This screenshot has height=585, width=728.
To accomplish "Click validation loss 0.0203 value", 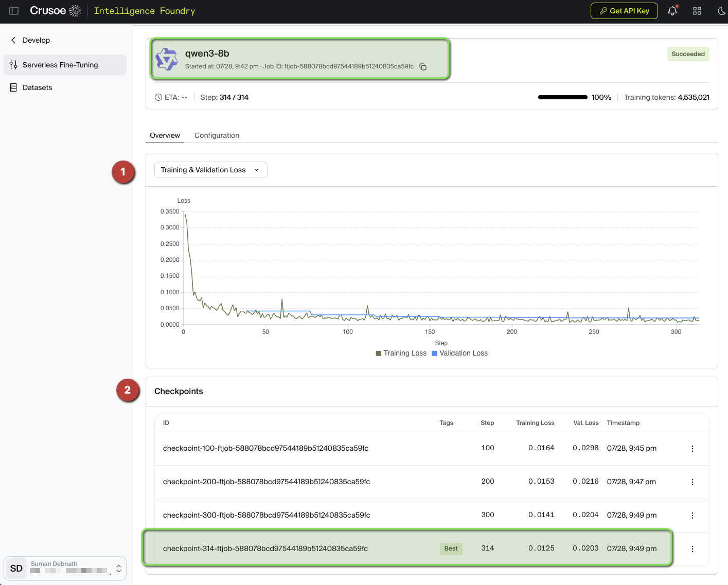I will 585,548.
